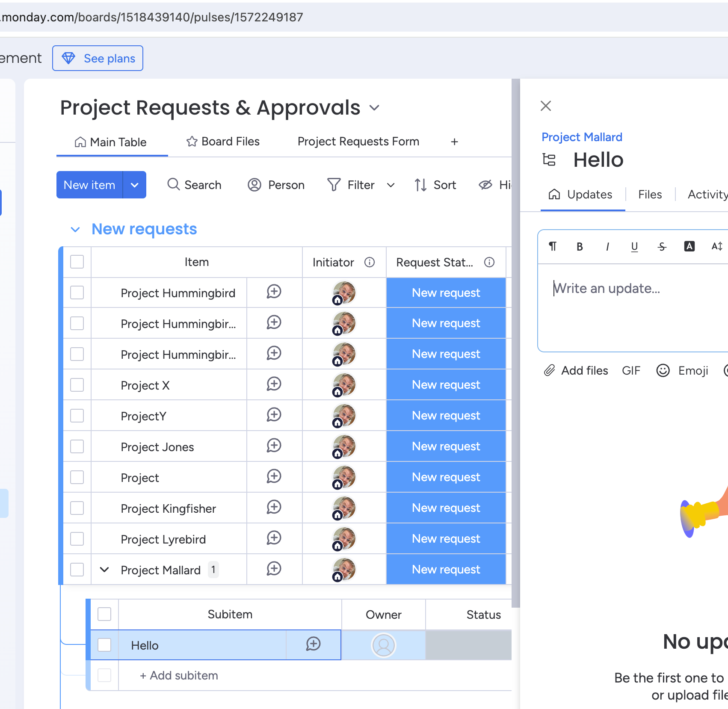The width and height of the screenshot is (728, 709).
Task: Change Project Mallard request status
Action: pos(446,570)
